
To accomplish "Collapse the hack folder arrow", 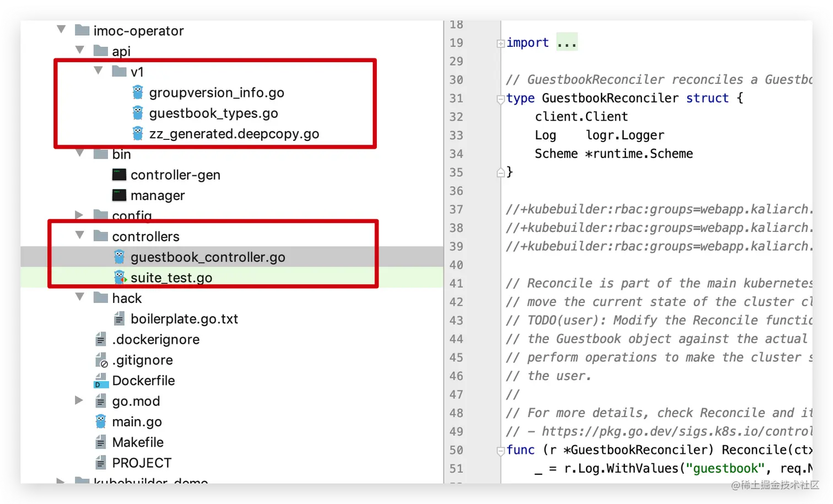I will click(80, 297).
